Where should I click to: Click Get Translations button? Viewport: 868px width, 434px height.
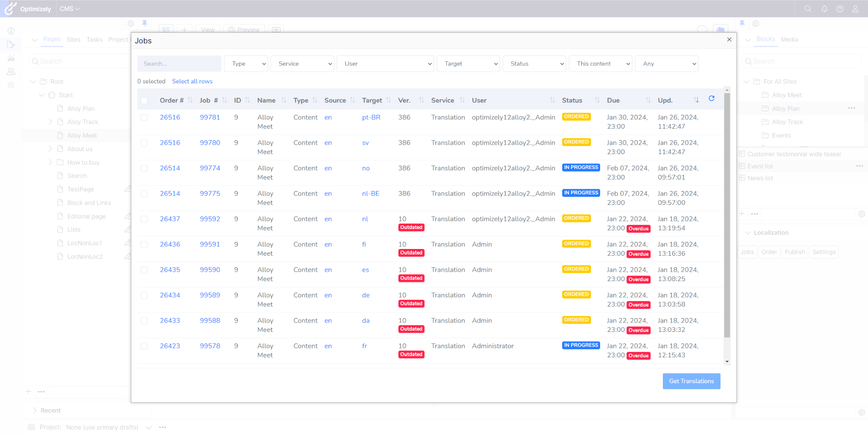tap(691, 381)
